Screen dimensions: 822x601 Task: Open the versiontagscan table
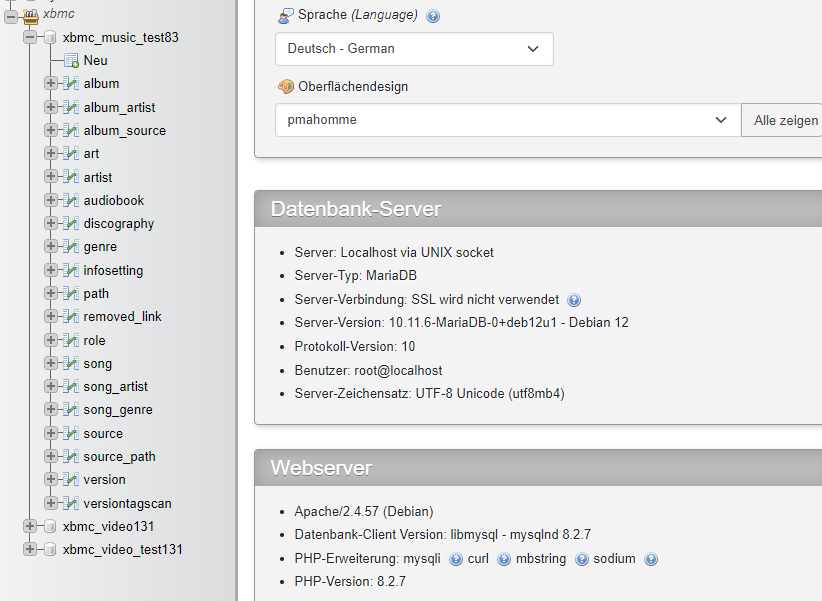coord(127,503)
